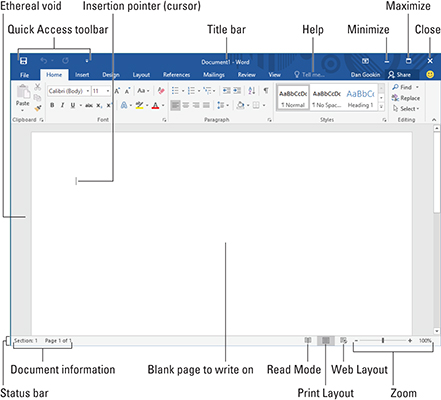This screenshot has width=441, height=400.
Task: Select the Bullets list icon
Action: (x=175, y=91)
